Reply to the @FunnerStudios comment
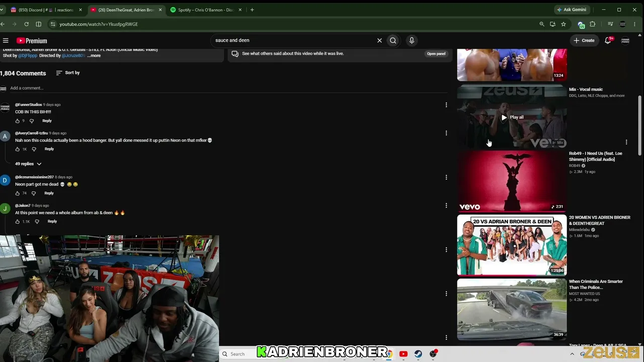Viewport: 644px width, 362px height. point(47,121)
